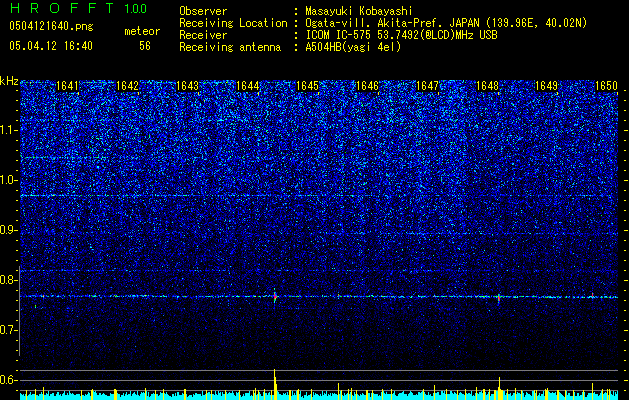Click the Observer label

(x=203, y=11)
